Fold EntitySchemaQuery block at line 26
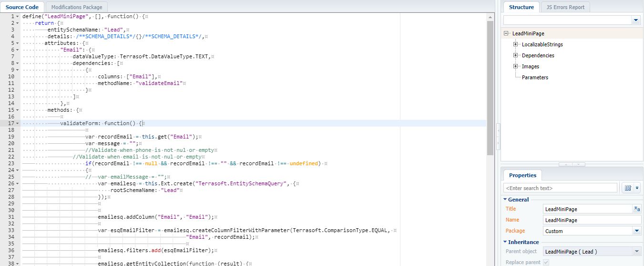Image resolution: width=644 pixels, height=266 pixels. click(18, 183)
